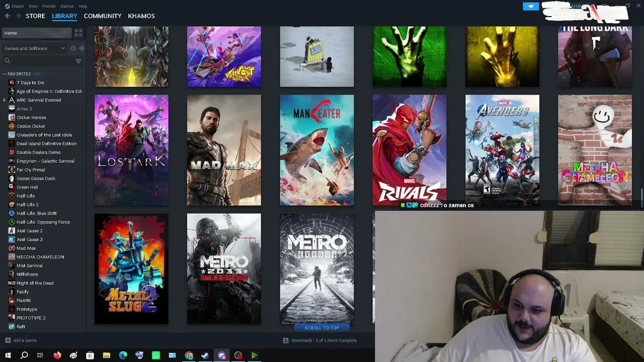Screen dimensions: 644x362
Task: Launch Firefox from the taskbar
Action: [x=57, y=355]
